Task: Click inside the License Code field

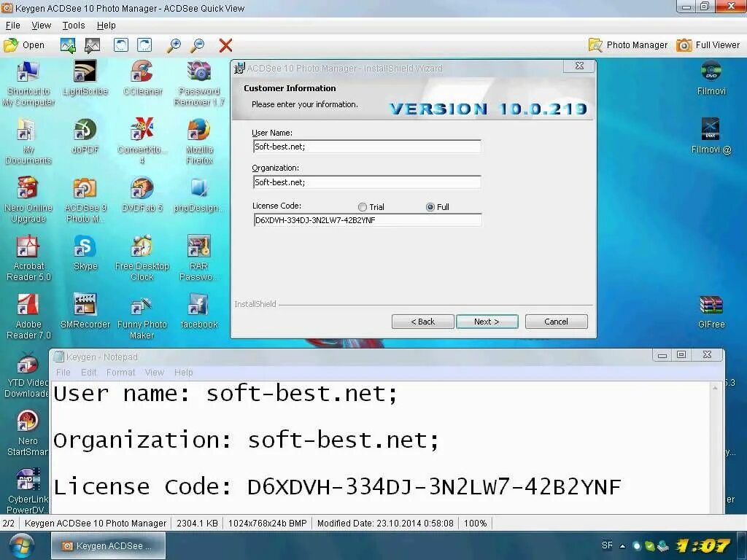Action: (368, 220)
